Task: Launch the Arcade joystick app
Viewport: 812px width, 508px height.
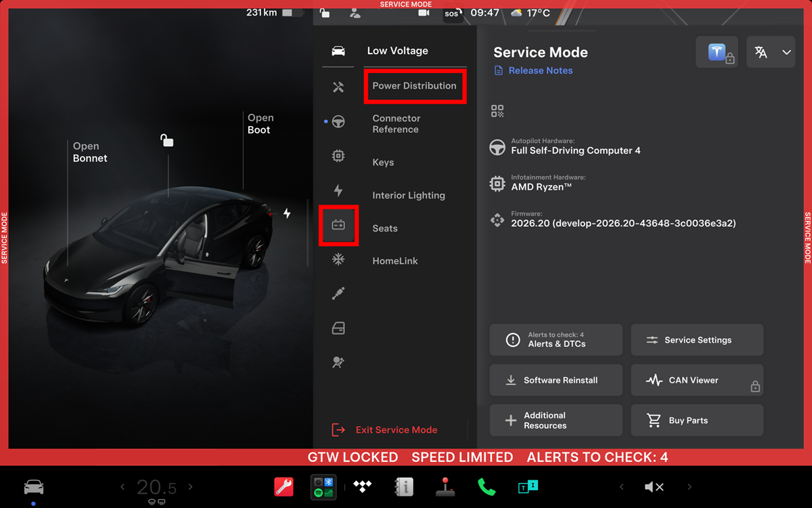Action: pos(445,487)
